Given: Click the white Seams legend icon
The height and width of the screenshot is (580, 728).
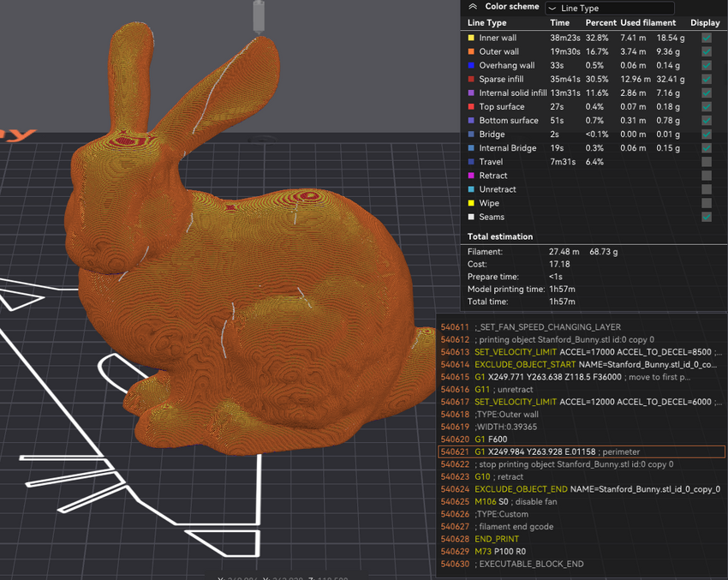Looking at the screenshot, I should pos(471,217).
